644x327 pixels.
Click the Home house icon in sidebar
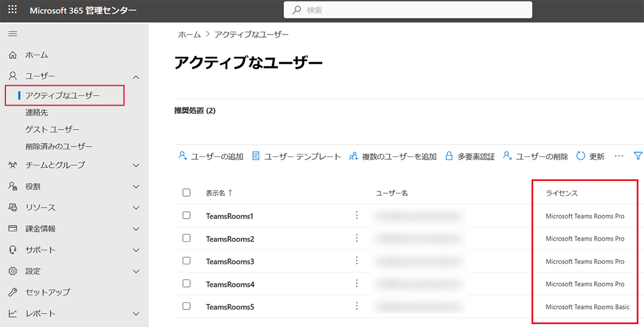tap(13, 55)
